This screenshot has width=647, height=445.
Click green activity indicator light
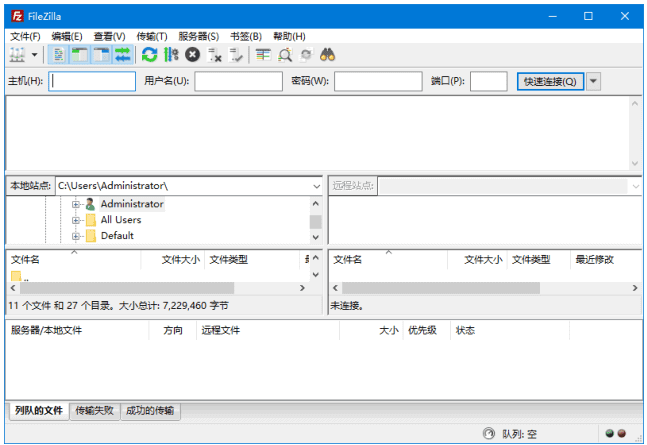609,433
